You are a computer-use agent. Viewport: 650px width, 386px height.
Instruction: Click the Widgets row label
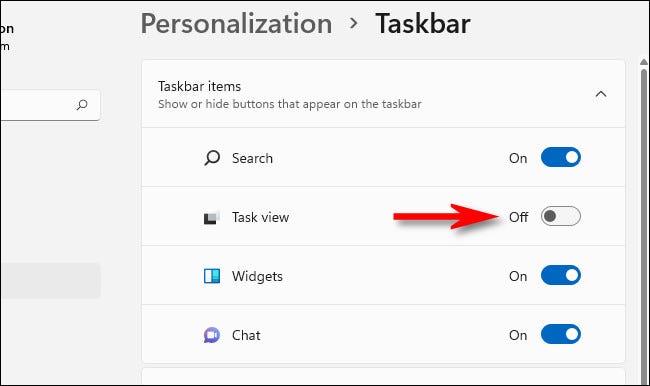(257, 277)
